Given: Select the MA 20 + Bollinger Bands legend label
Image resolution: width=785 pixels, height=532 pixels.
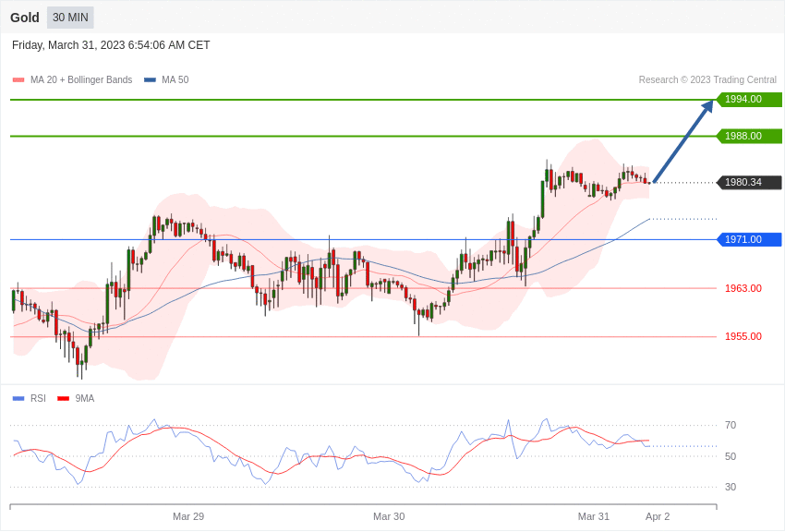Looking at the screenshot, I should [81, 79].
